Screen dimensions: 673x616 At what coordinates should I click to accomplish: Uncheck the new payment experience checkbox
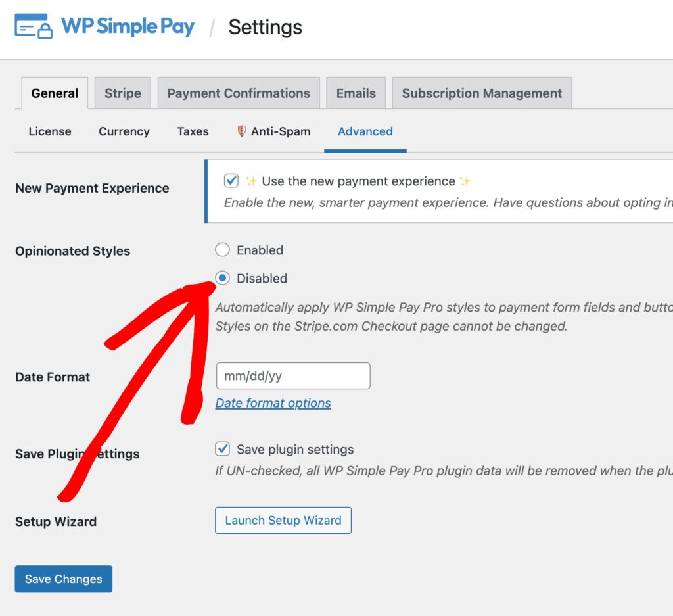tap(231, 181)
